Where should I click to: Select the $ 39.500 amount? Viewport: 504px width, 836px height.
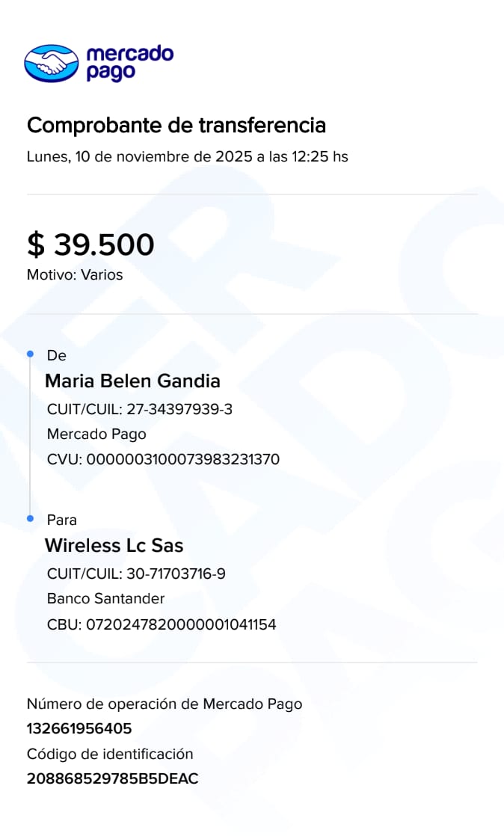90,245
